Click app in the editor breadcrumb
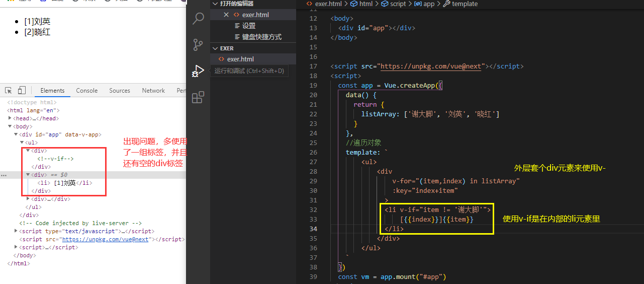Screen dimensions: 644x284 pyautogui.click(x=428, y=4)
